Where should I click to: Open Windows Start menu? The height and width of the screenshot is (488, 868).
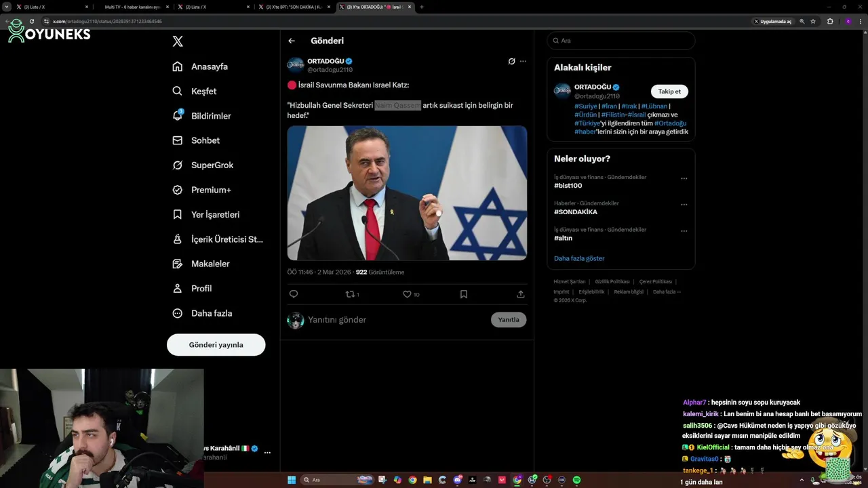[x=292, y=480]
